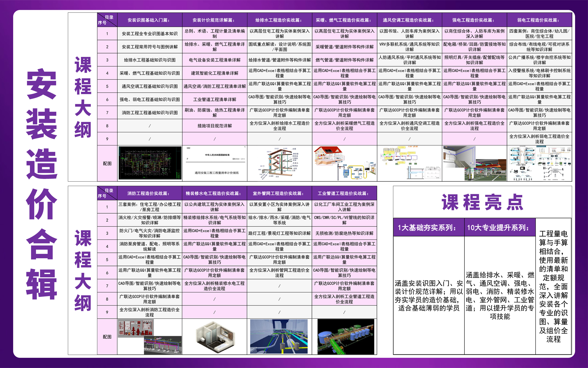Click the cell 建筑智能化工程清单详解
The image size is (588, 368).
[215, 73]
